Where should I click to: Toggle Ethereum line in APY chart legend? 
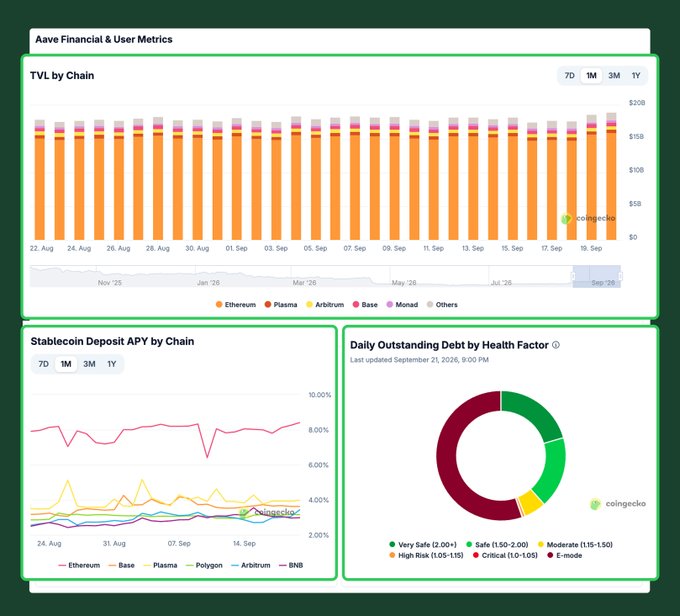pos(79,565)
